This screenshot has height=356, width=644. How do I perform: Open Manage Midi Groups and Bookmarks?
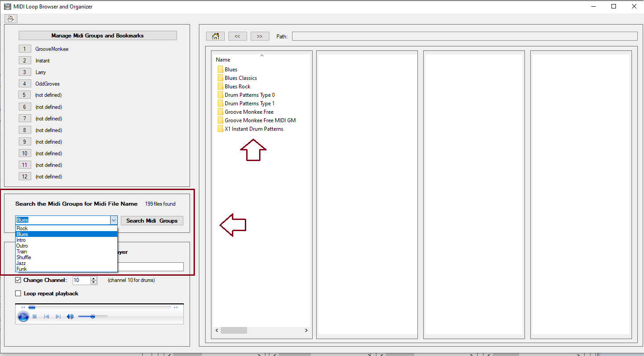[98, 36]
